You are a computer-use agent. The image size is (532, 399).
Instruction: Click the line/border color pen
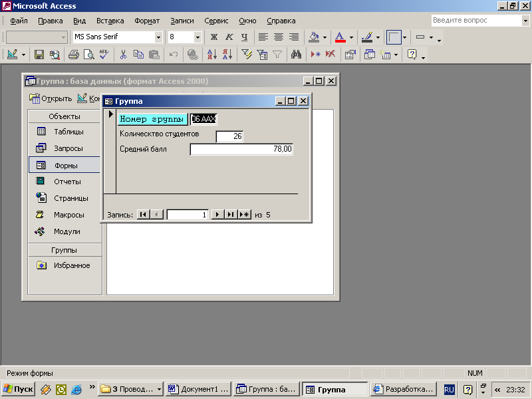367,37
